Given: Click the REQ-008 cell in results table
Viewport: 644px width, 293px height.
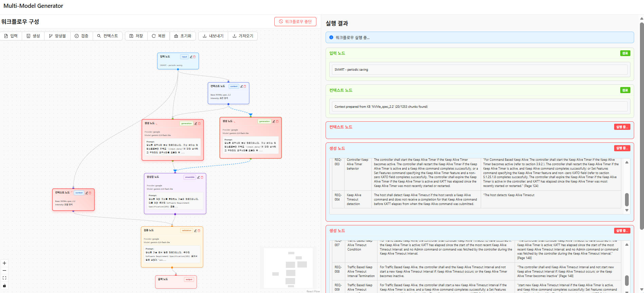Looking at the screenshot, I should point(338,272).
